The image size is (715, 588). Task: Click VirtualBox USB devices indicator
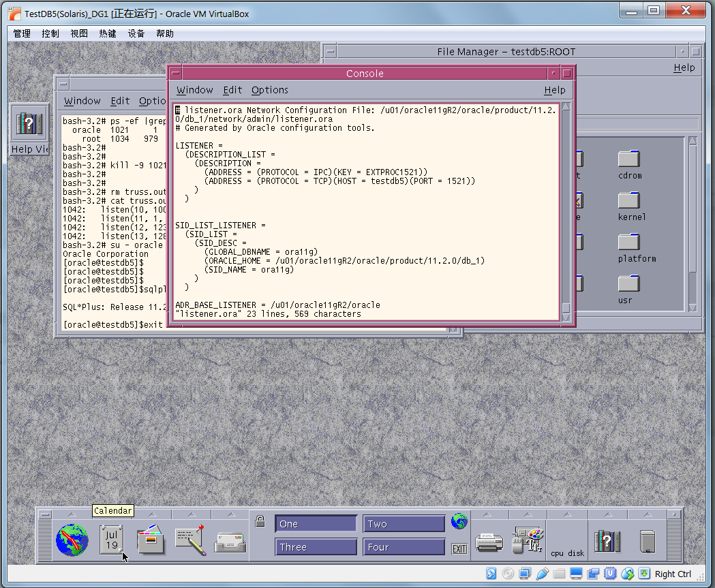point(542,574)
